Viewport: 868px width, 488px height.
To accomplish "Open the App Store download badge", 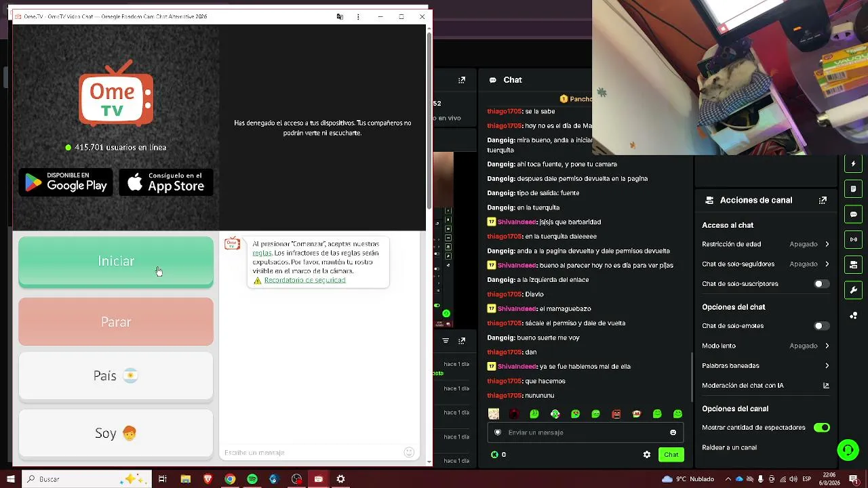I will (166, 182).
